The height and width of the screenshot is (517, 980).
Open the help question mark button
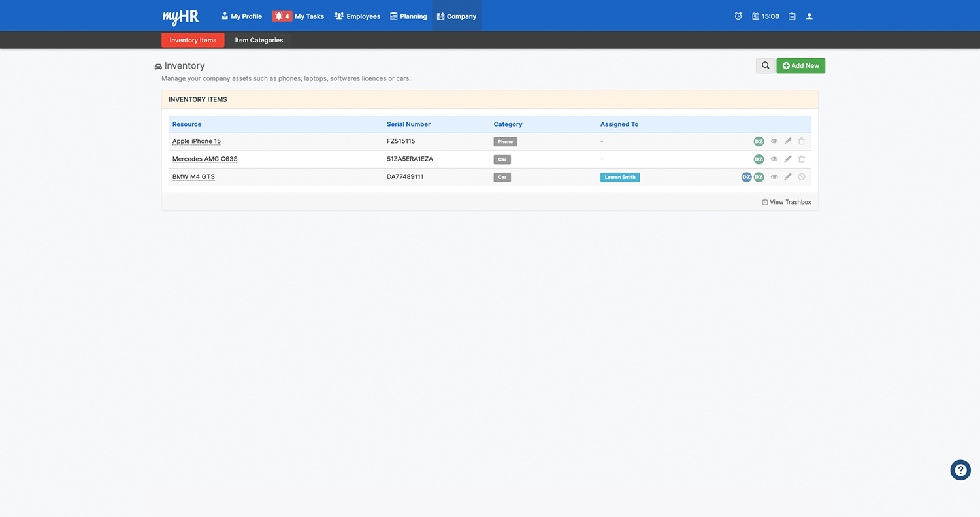pos(960,470)
